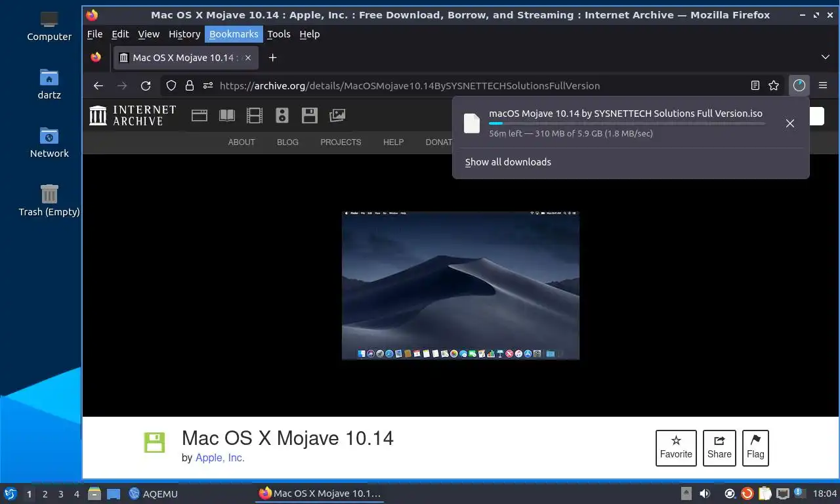Go to the HELP page
This screenshot has width=840, height=504.
[393, 142]
